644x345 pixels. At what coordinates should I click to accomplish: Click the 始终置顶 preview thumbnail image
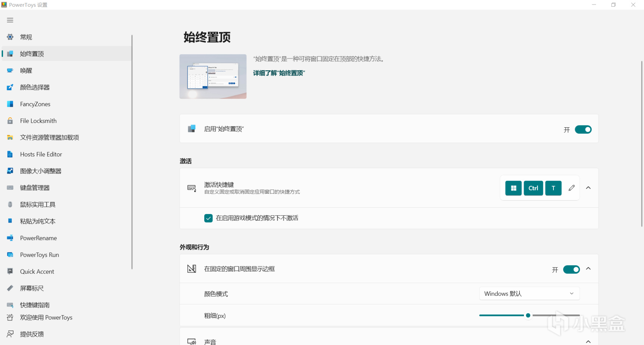[213, 76]
